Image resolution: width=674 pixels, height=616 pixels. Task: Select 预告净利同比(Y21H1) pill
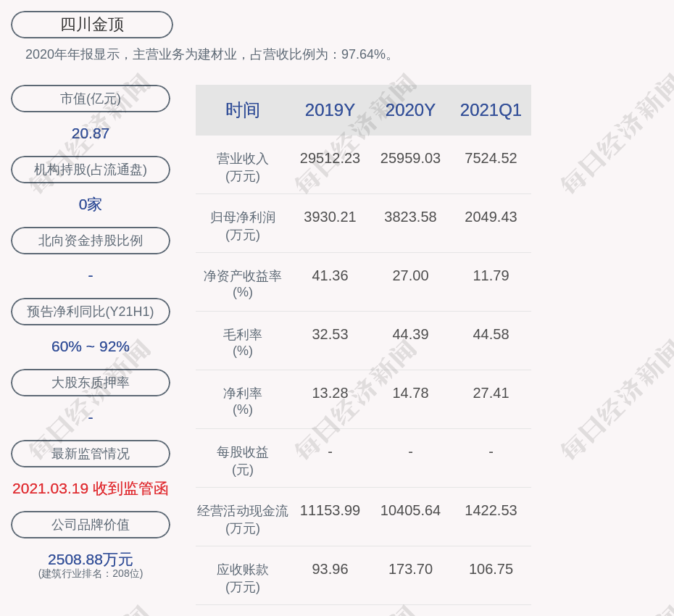point(91,312)
